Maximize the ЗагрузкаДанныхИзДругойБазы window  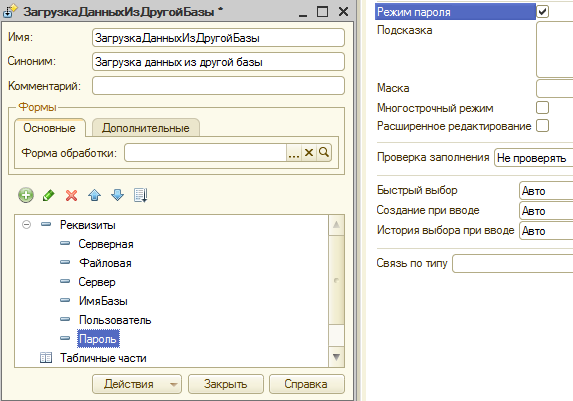(x=322, y=12)
